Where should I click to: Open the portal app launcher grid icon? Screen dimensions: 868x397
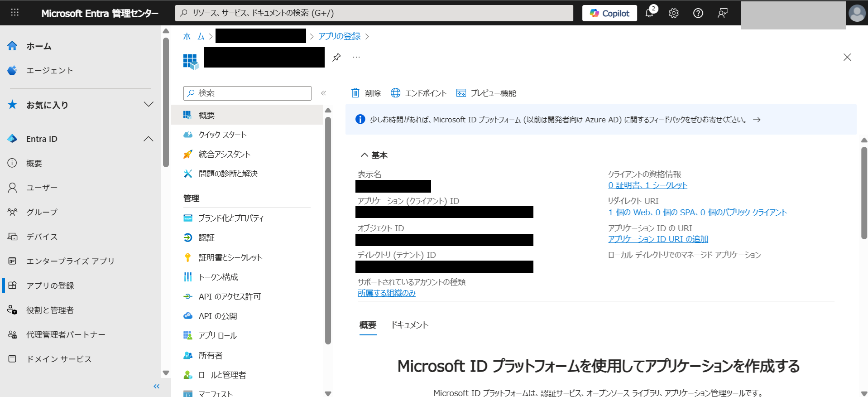point(14,13)
